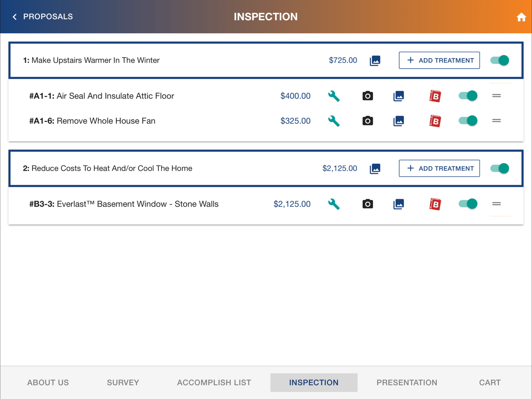This screenshot has width=532, height=399.
Task: Open red book for Everlast Basement Window
Action: [435, 204]
